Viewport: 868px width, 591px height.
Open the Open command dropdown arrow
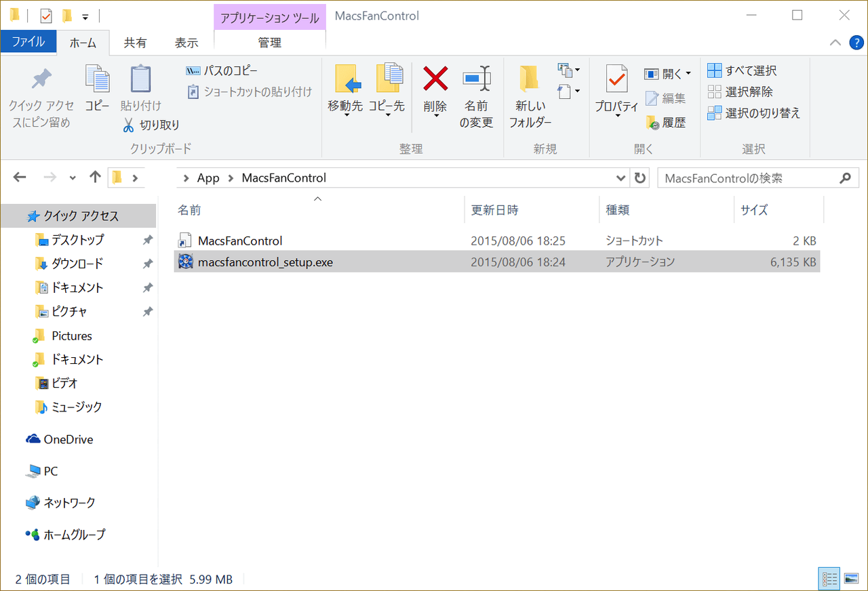click(x=688, y=73)
